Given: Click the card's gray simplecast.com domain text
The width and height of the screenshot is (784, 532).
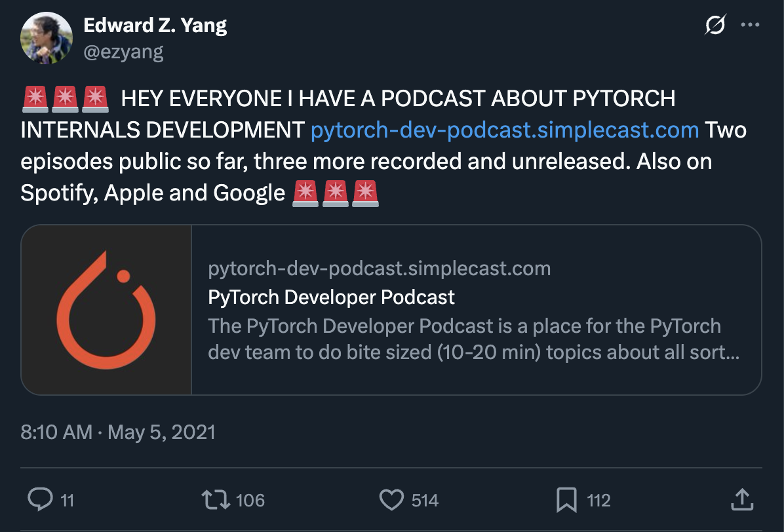Looking at the screenshot, I should pos(379,269).
